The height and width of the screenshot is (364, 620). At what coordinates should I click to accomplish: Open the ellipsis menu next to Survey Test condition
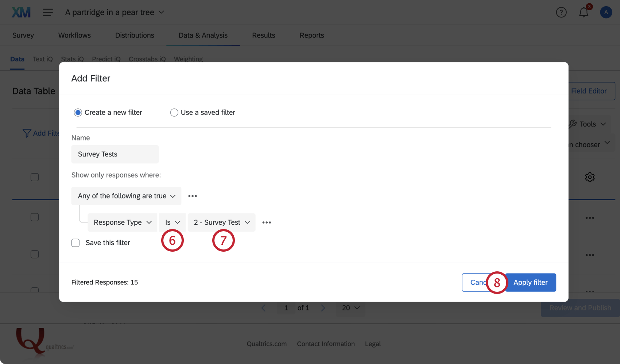[x=267, y=222]
